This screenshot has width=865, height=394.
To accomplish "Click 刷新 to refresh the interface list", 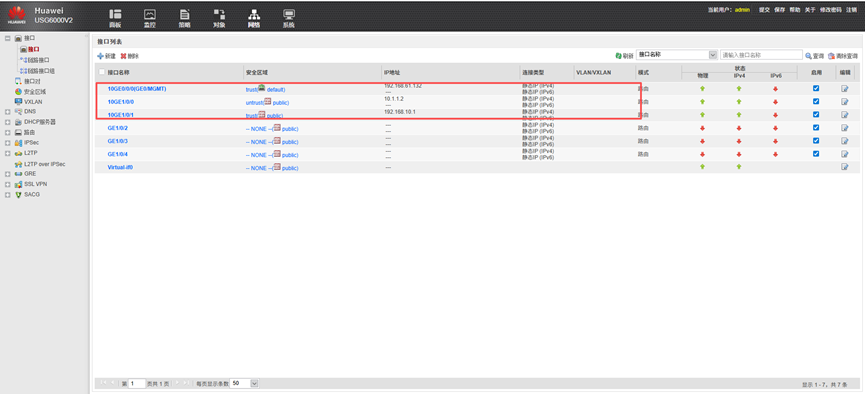I will (624, 56).
